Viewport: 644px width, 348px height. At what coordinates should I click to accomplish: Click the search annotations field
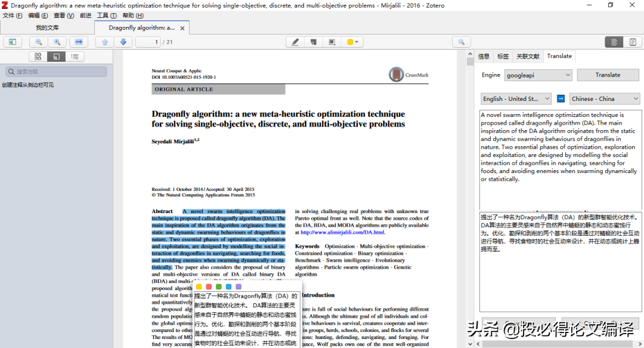[57, 72]
